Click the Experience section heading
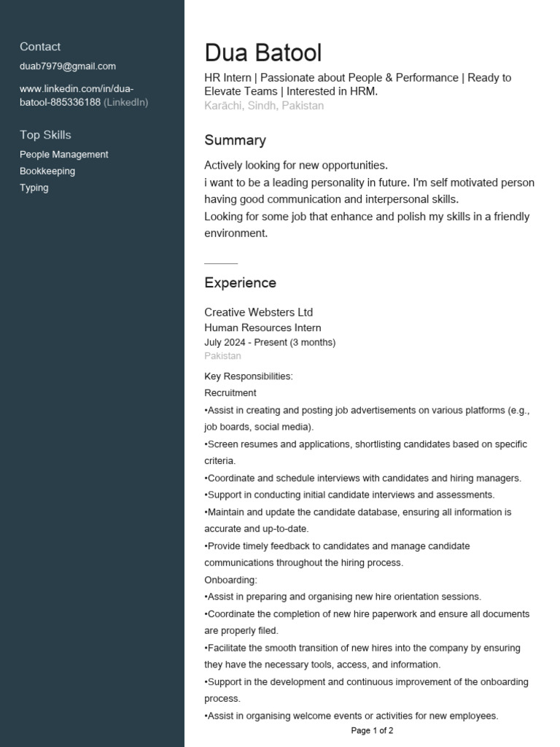 [x=240, y=283]
